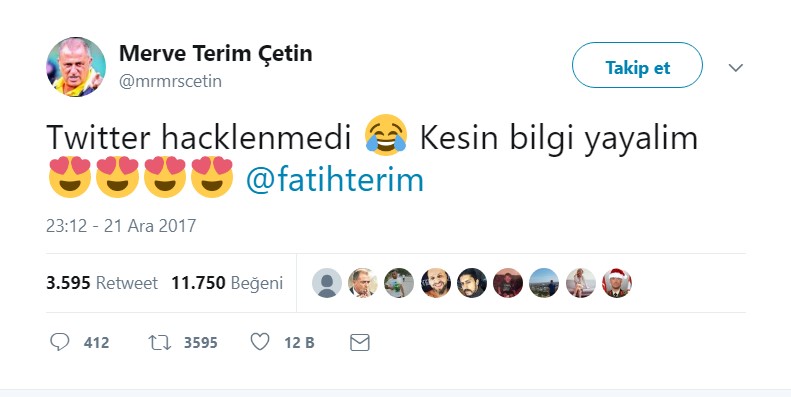Image resolution: width=791 pixels, height=397 pixels.
Task: Click the bearded dark-haired liker avatar
Action: [x=472, y=283]
